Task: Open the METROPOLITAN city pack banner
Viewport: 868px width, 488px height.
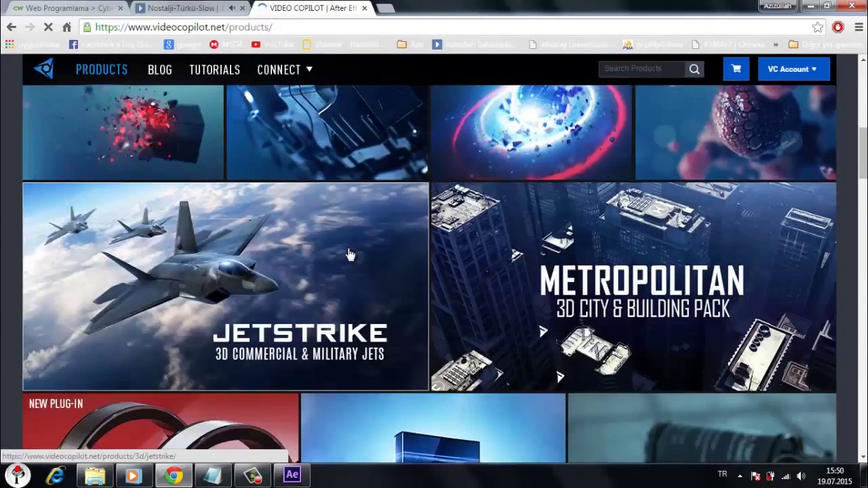Action: [633, 287]
